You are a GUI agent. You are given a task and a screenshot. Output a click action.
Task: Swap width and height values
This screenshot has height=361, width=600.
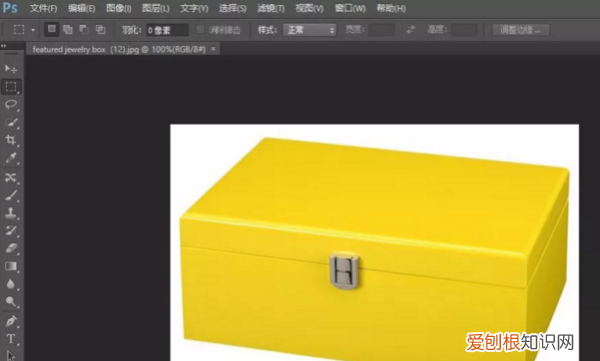click(x=411, y=29)
